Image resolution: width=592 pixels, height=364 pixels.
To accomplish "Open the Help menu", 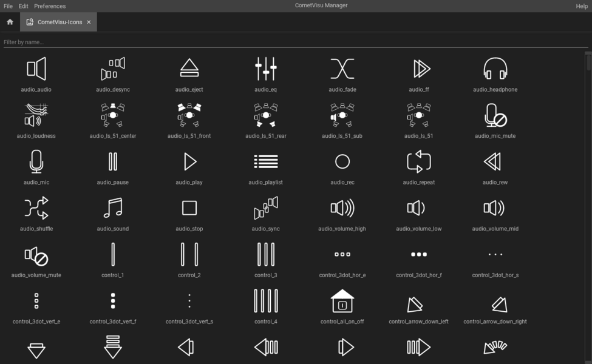I will (582, 6).
